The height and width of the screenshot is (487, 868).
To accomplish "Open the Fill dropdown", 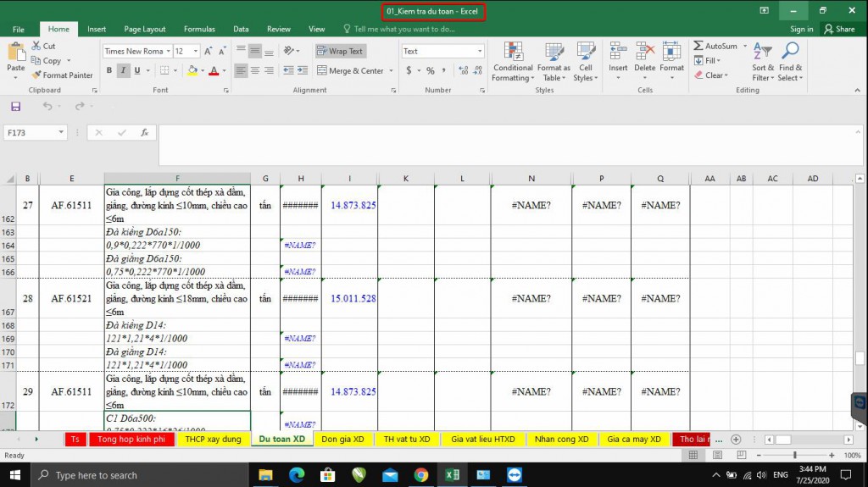I will 707,60.
